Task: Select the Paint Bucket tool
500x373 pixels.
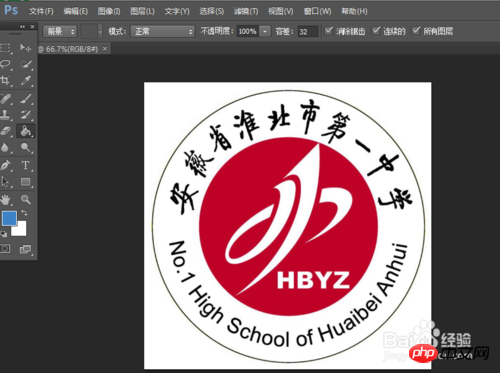Action: coord(25,131)
